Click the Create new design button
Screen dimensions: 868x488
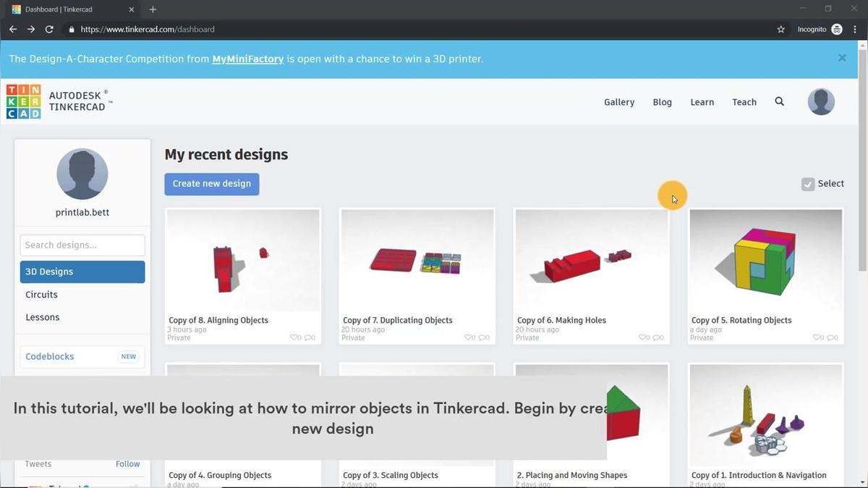(x=212, y=184)
